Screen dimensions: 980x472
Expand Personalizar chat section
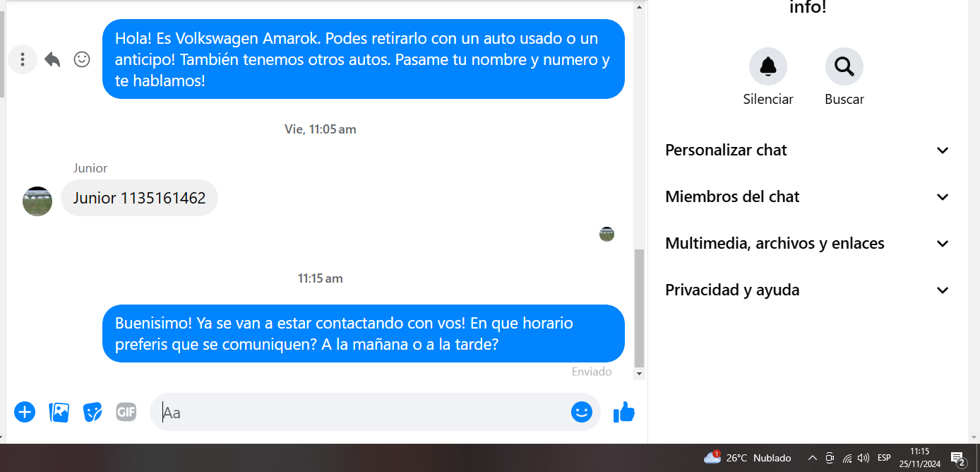(x=807, y=150)
